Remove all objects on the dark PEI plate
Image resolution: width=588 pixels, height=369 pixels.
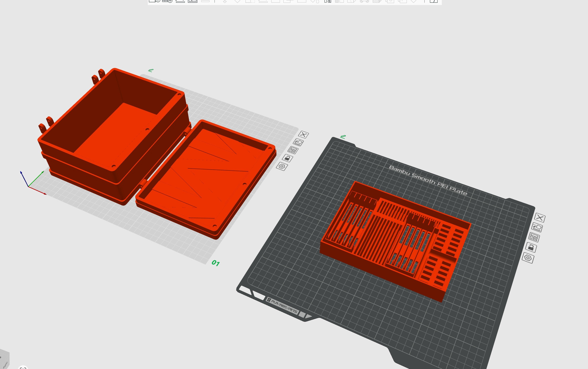pos(540,218)
